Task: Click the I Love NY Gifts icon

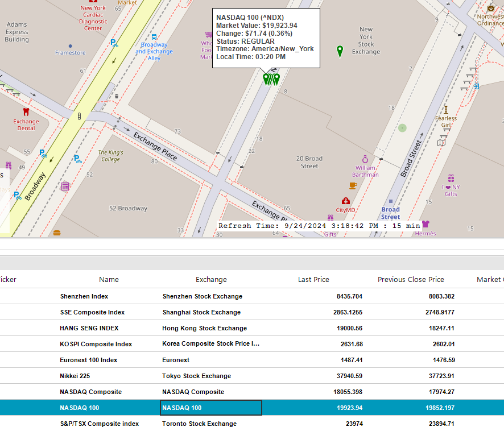Action: pos(451,179)
